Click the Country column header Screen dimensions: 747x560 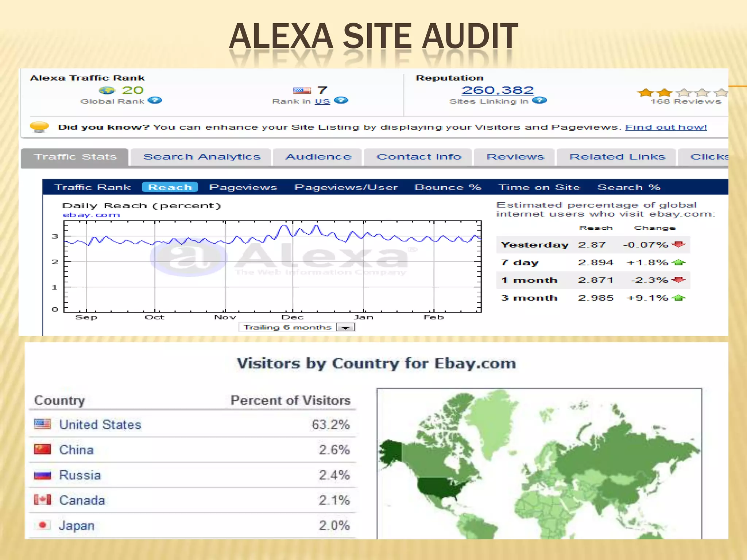[x=59, y=400]
